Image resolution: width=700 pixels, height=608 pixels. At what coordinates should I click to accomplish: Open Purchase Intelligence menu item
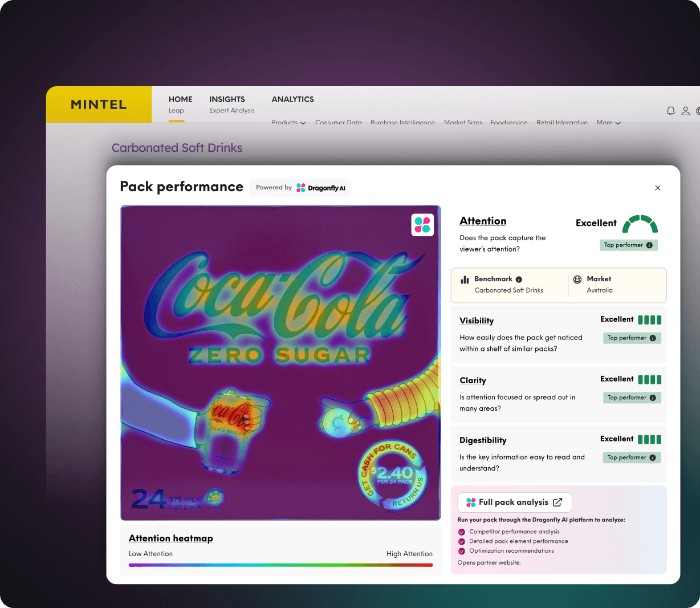tap(402, 123)
